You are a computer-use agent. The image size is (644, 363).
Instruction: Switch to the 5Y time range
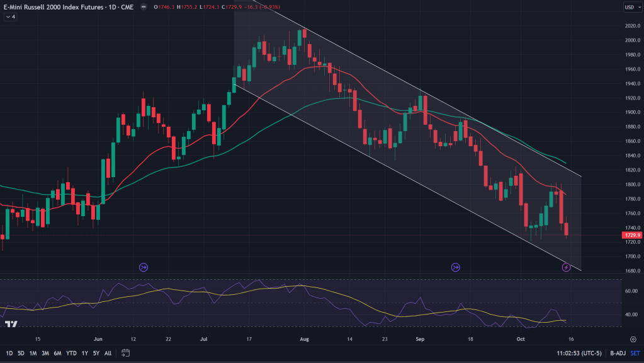coord(96,353)
